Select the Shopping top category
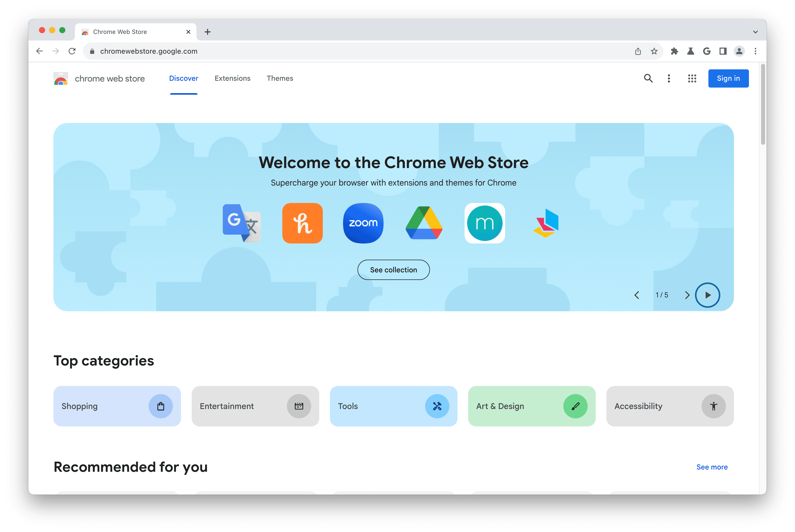The image size is (795, 532). pos(117,406)
